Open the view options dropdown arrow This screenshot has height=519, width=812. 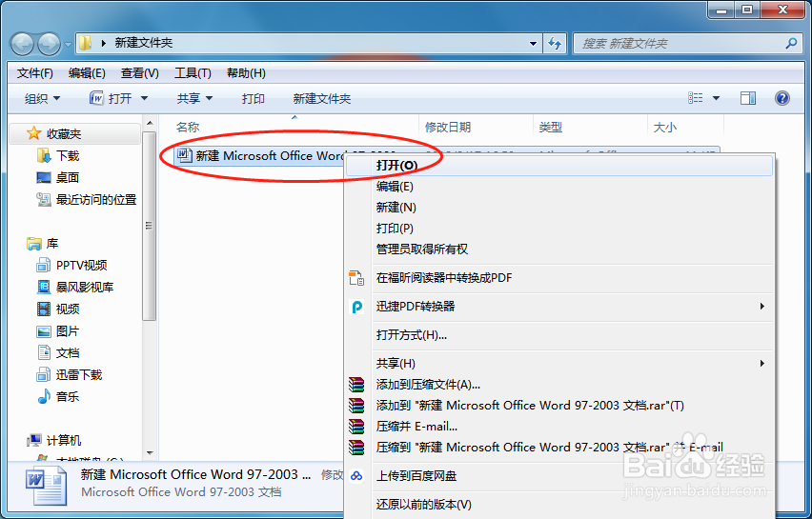[x=716, y=98]
